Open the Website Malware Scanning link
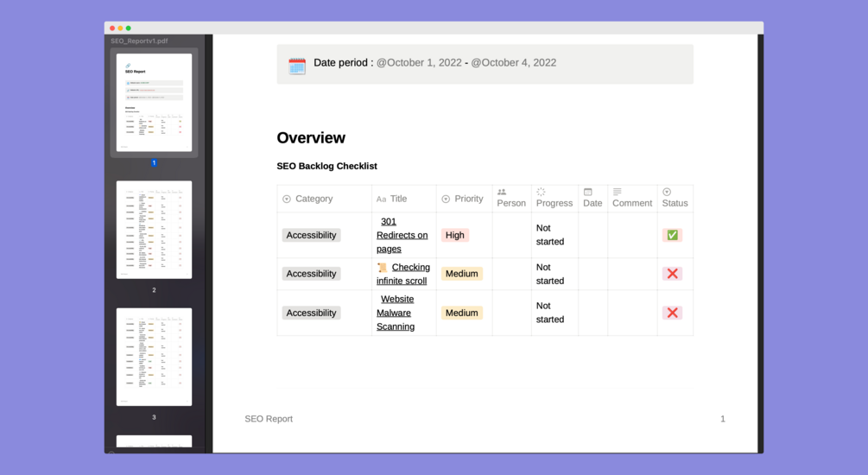 (396, 313)
